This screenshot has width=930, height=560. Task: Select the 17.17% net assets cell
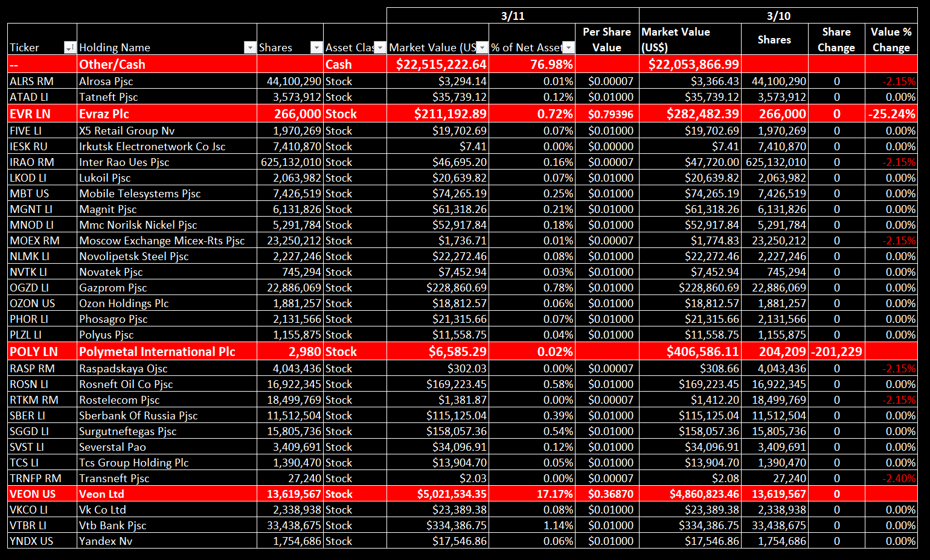(532, 494)
